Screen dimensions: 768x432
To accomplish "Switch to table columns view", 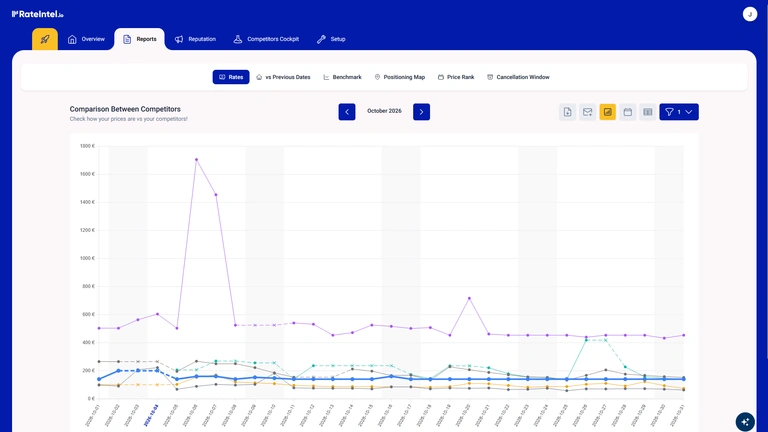I will (x=648, y=112).
